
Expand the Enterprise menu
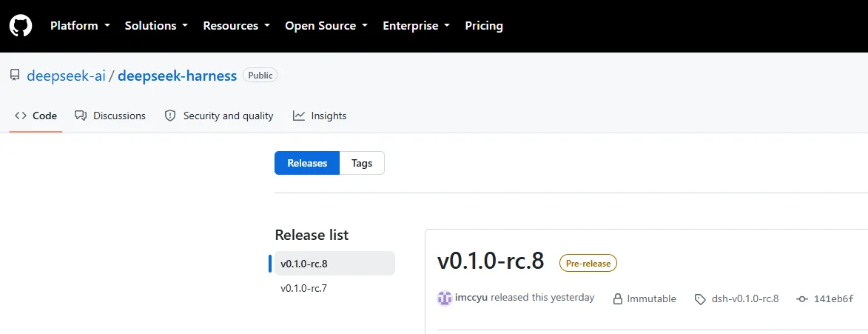tap(417, 25)
